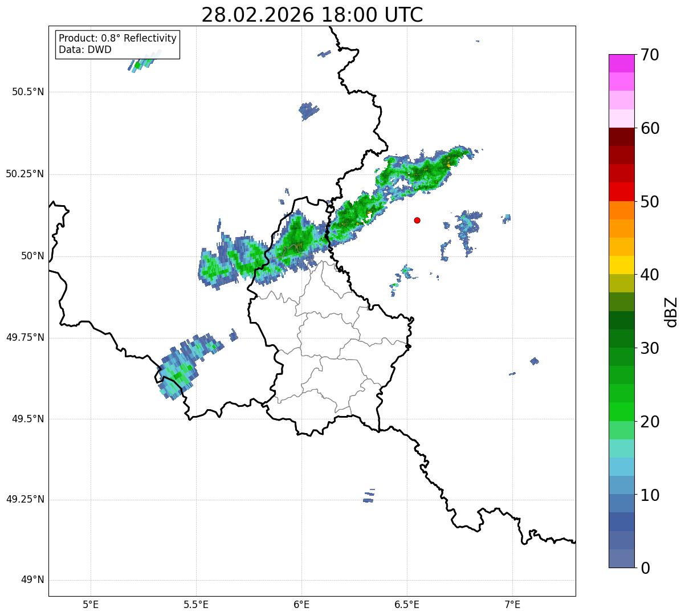Click the yellow colorbar segment at 40
Screen dimensions: 685x616
[x=622, y=265]
